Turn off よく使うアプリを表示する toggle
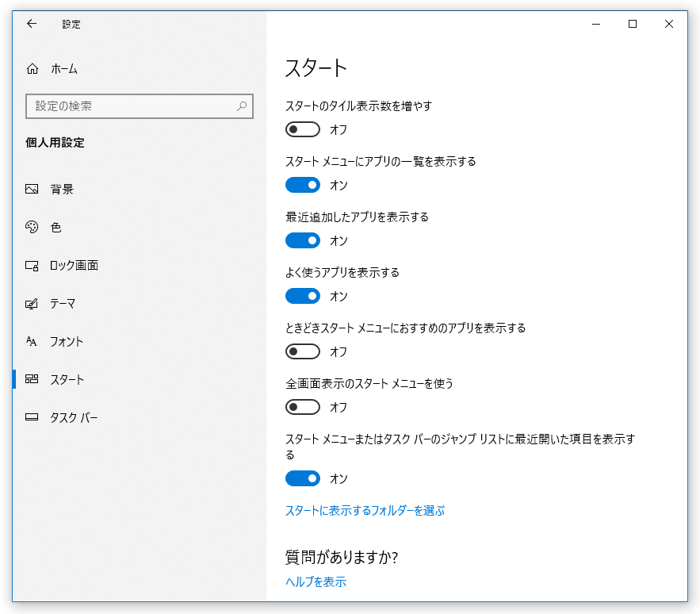This screenshot has height=614, width=700. [303, 296]
